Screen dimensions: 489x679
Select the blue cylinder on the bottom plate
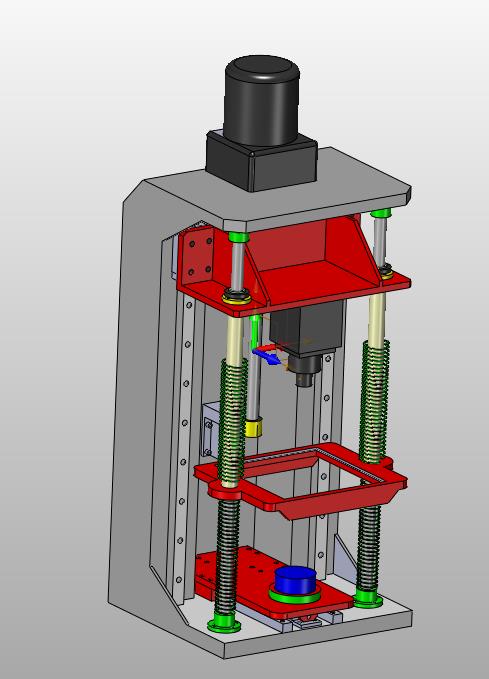click(295, 580)
